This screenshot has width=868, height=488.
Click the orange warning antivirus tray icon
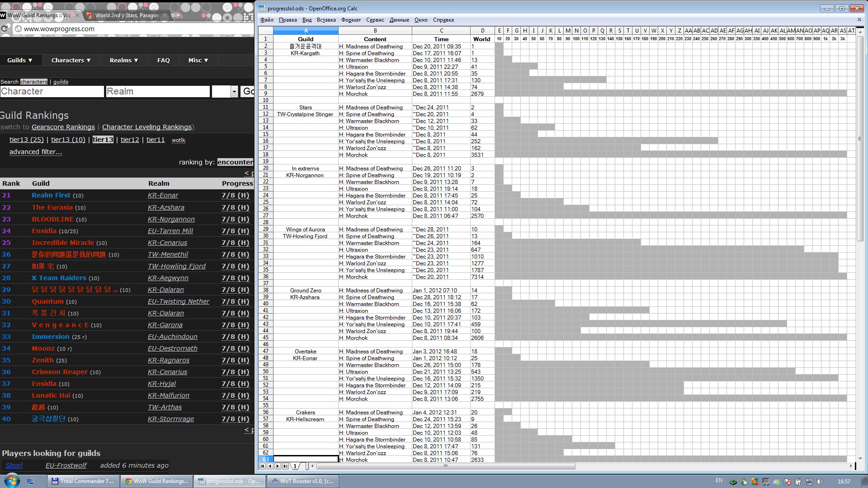[755, 482]
